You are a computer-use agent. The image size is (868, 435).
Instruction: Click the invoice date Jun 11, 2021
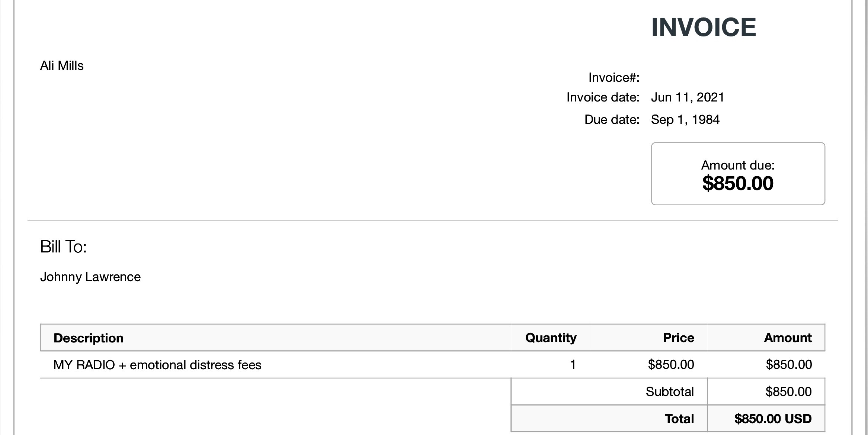tap(688, 97)
